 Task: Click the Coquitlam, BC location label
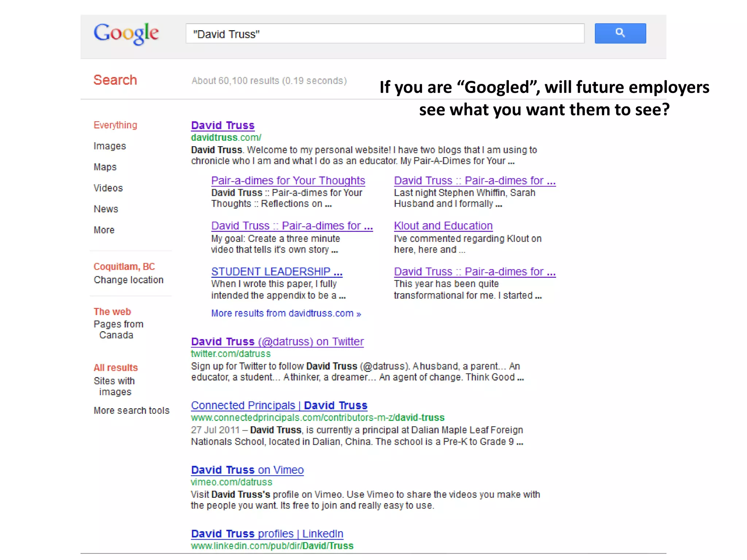point(124,267)
